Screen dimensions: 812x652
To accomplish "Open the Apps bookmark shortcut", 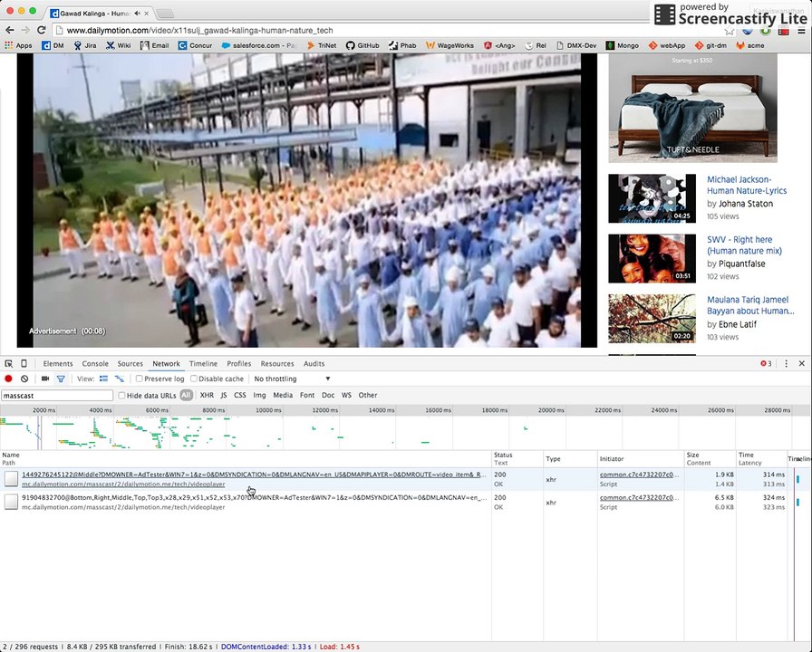I will point(19,45).
